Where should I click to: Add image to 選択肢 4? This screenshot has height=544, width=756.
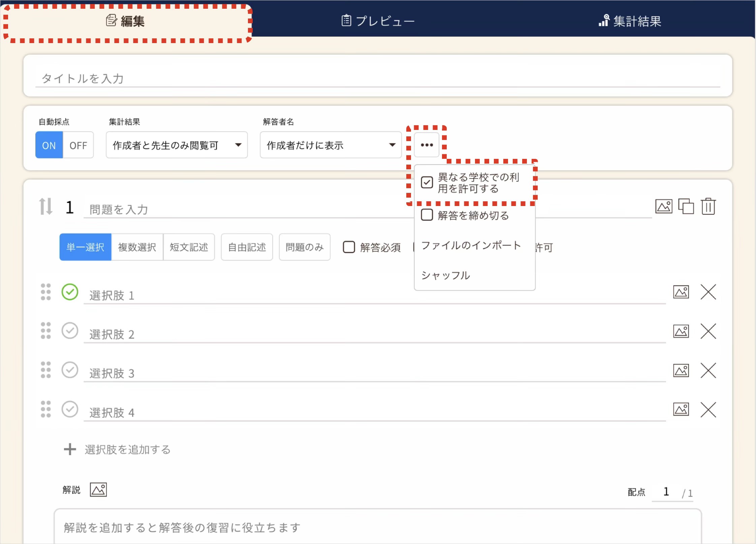pyautogui.click(x=681, y=409)
